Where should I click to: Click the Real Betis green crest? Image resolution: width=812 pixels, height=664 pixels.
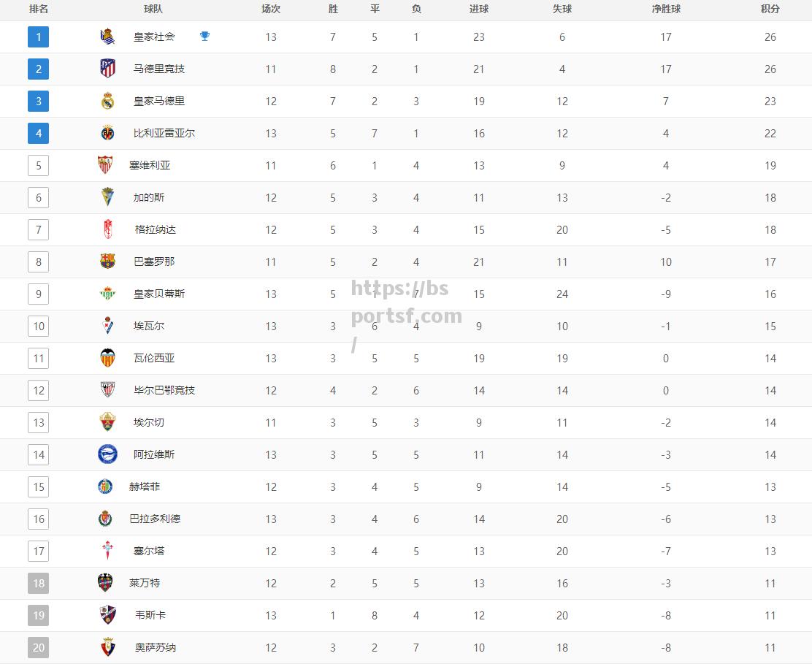point(107,294)
